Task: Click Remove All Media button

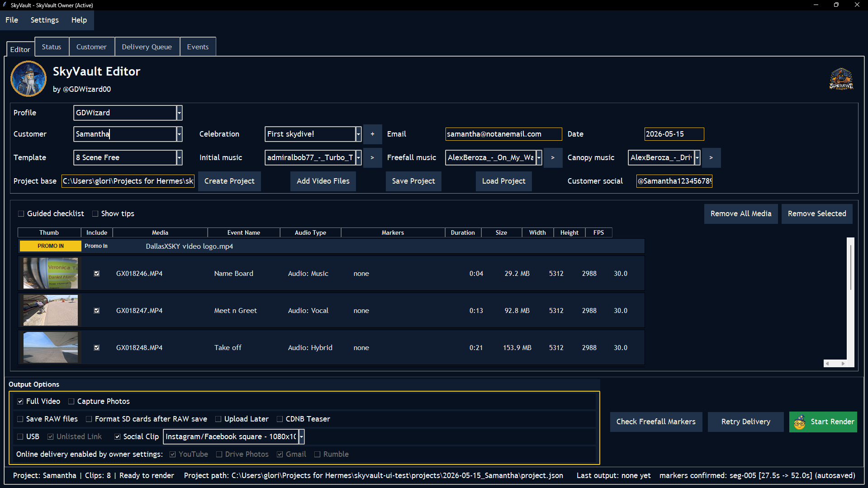Action: (x=741, y=213)
